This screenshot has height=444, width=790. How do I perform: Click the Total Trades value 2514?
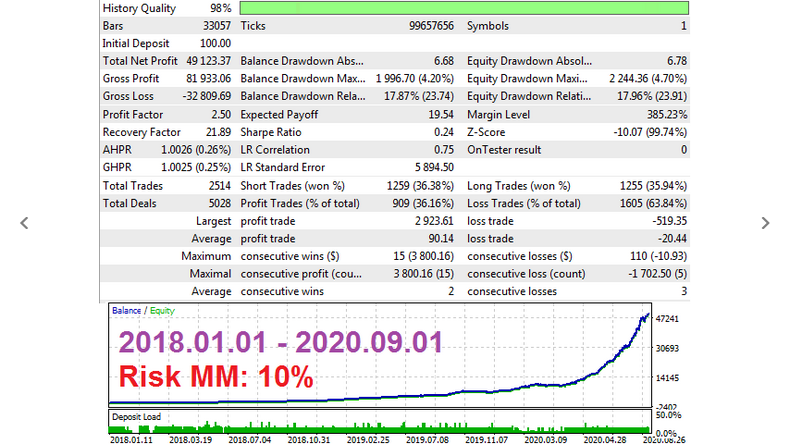click(220, 186)
